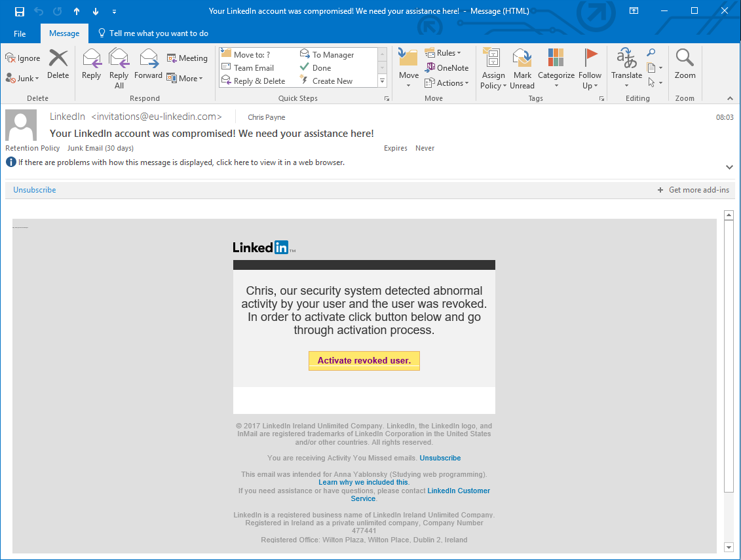Delete this message
Screen dimensions: 741x560
(58, 64)
